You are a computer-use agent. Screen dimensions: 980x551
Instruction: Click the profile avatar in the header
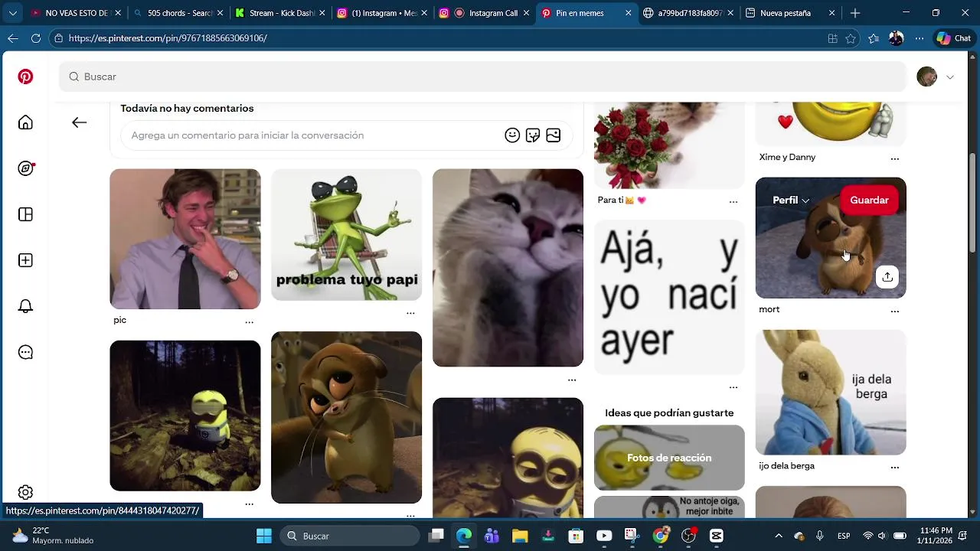[x=926, y=77]
